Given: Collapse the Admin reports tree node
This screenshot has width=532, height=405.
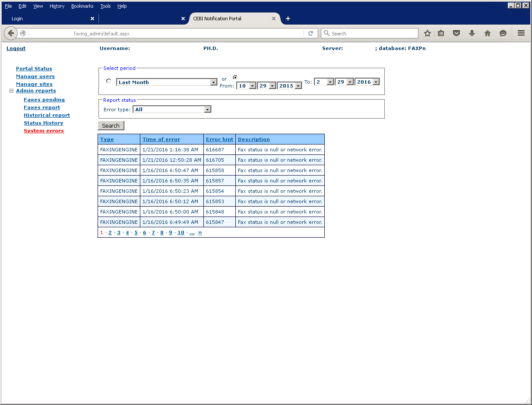Looking at the screenshot, I should (x=12, y=91).
